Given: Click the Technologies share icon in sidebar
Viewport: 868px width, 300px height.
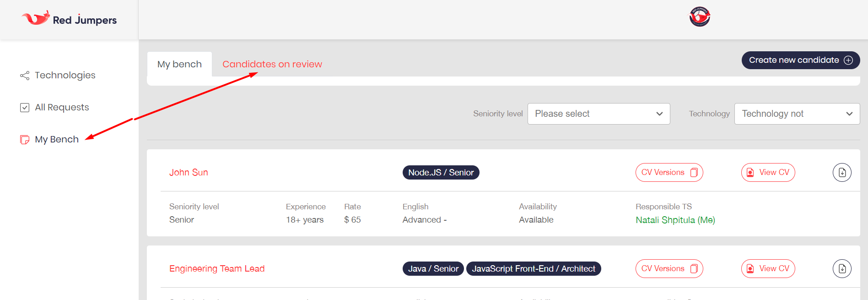Looking at the screenshot, I should coord(25,76).
